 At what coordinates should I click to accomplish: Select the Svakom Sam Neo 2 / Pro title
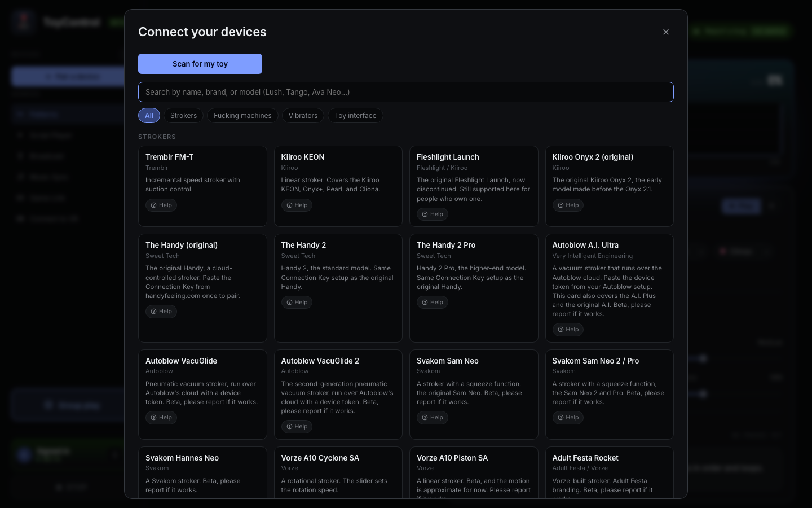point(595,361)
